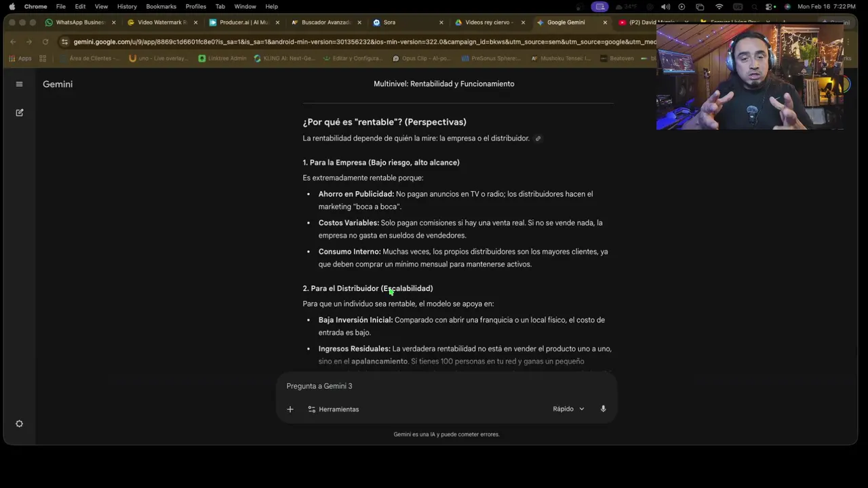868x488 pixels.
Task: Focus the 'Pregunta a Gemini 3' prompt field
Action: tap(446, 386)
